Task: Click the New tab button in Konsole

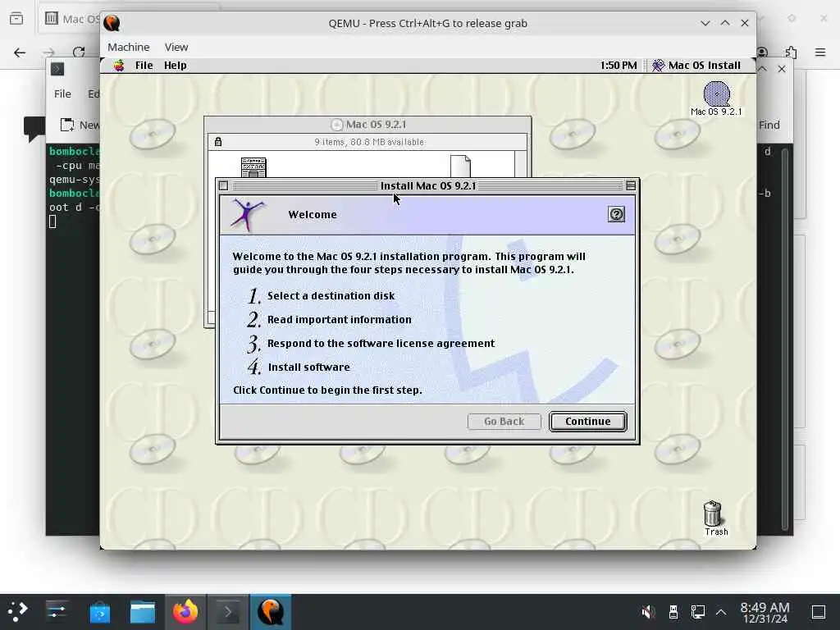Action: pyautogui.click(x=80, y=125)
